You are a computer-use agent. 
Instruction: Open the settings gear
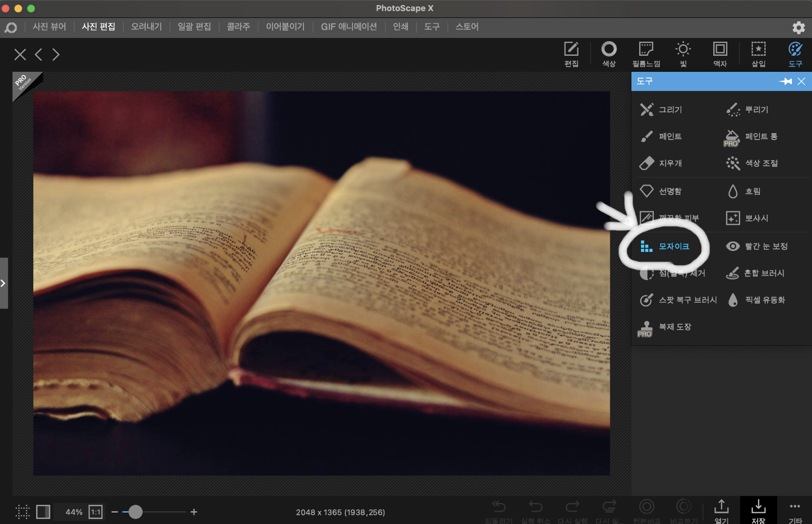(x=799, y=27)
